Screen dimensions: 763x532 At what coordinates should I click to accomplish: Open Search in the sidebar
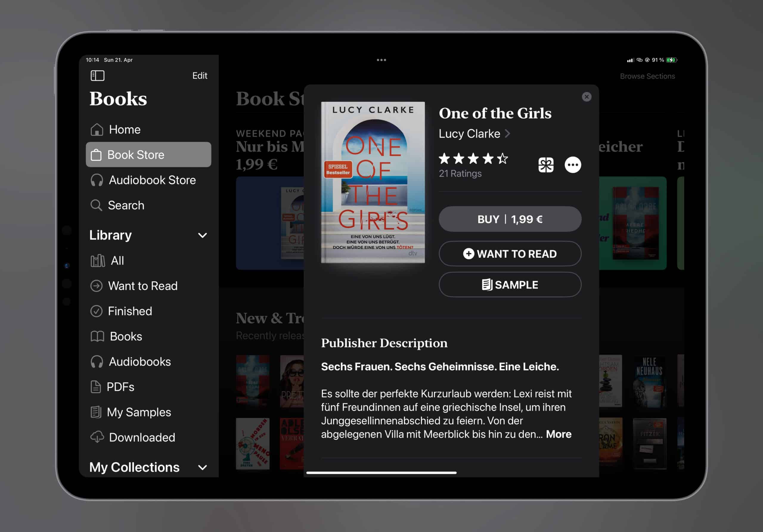pos(148,205)
